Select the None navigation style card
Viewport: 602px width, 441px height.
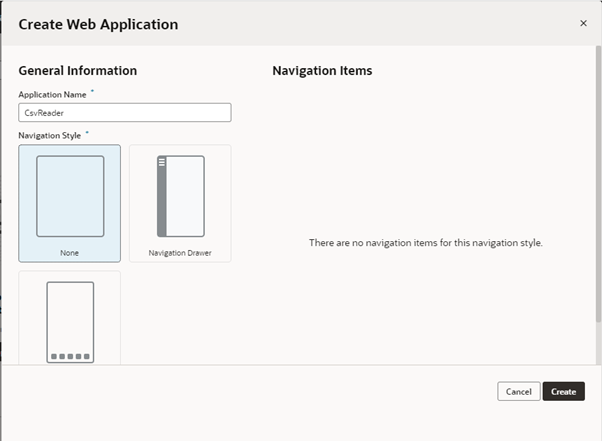pos(69,203)
